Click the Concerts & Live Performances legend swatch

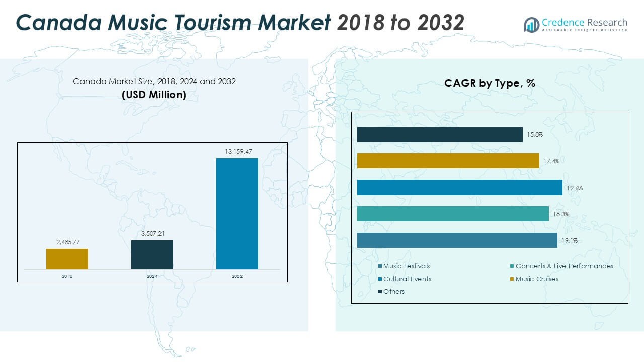512,266
